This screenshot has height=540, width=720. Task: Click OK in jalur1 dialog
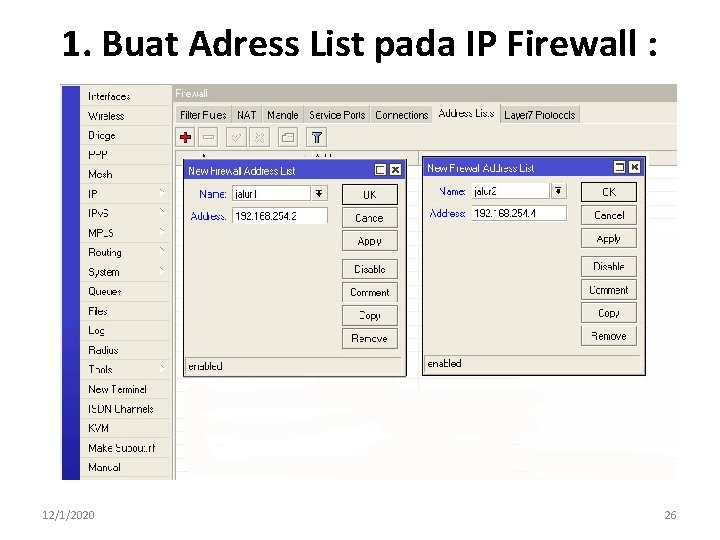(x=370, y=195)
